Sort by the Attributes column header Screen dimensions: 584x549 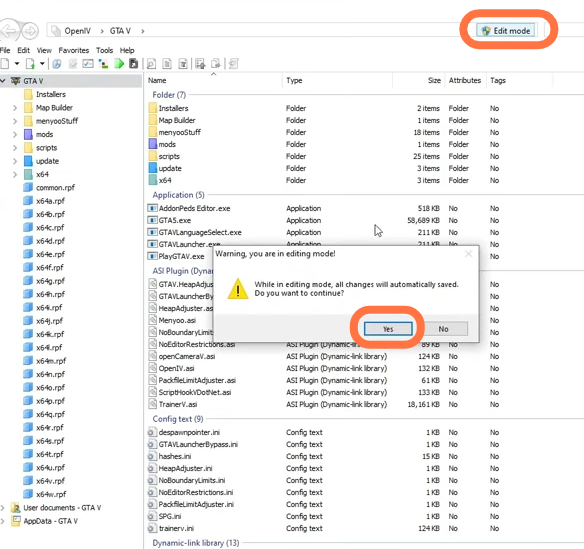[x=465, y=80]
